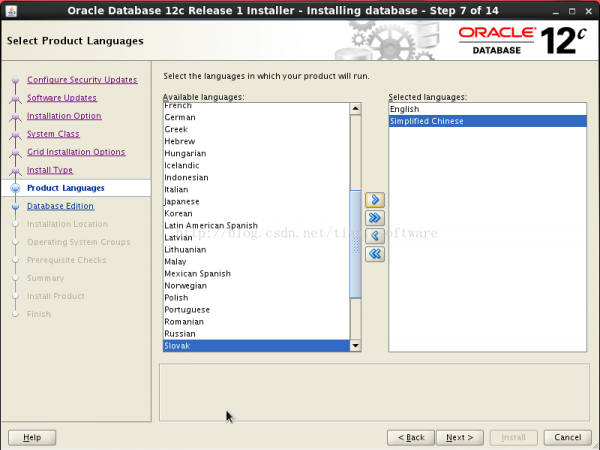Select Russian in Available languages
This screenshot has height=450, width=600.
click(x=256, y=334)
